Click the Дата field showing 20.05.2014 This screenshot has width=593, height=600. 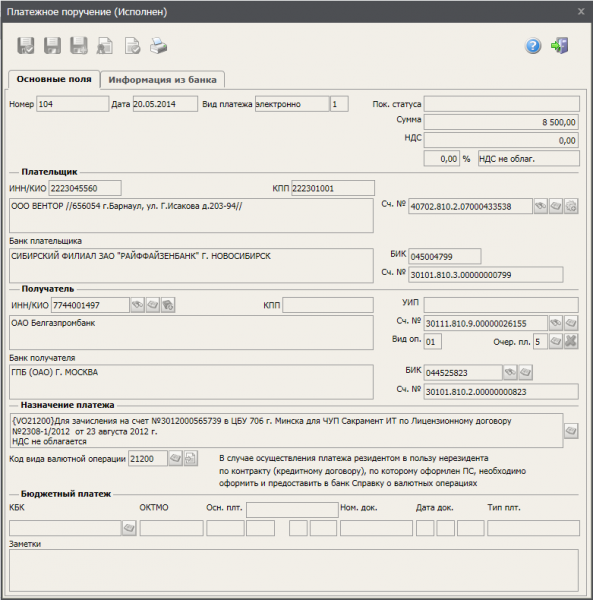pos(165,104)
